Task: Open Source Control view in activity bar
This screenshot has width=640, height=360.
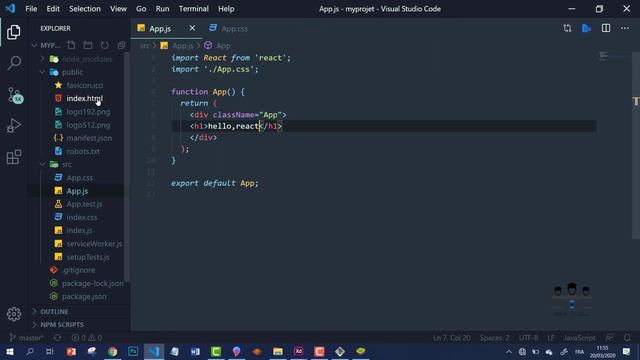Action: tap(15, 95)
